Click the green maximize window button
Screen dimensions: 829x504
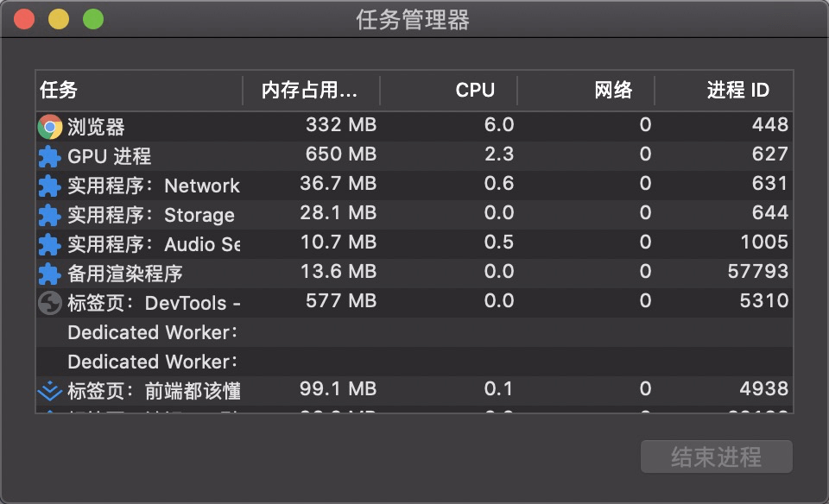[x=92, y=19]
